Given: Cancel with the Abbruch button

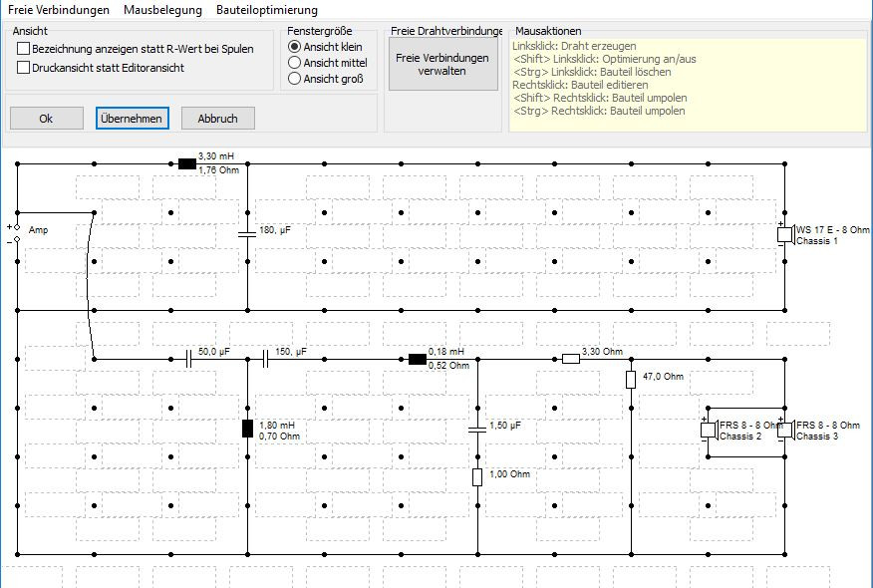Looking at the screenshot, I should 217,119.
